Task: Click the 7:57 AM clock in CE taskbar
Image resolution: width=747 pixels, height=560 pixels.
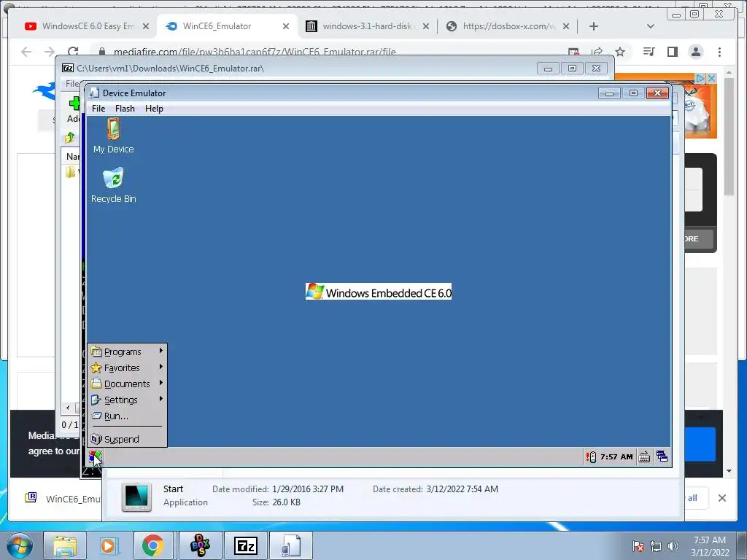Action: (616, 457)
